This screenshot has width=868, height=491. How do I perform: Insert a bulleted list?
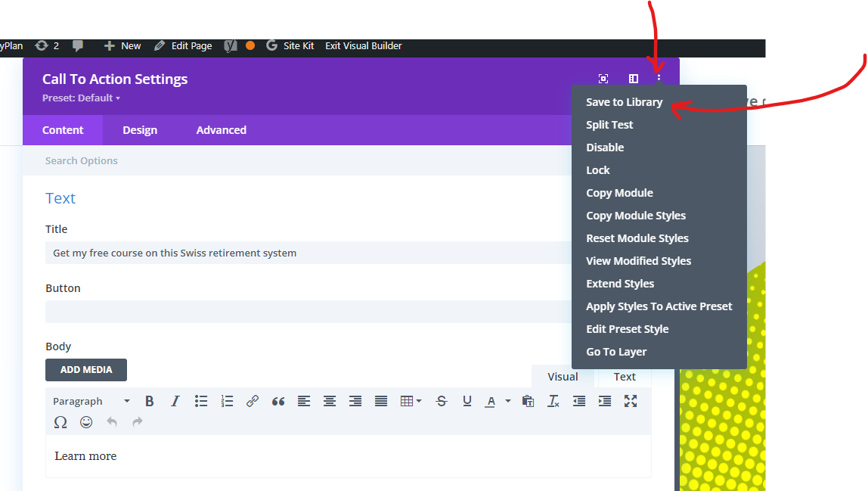[201, 401]
